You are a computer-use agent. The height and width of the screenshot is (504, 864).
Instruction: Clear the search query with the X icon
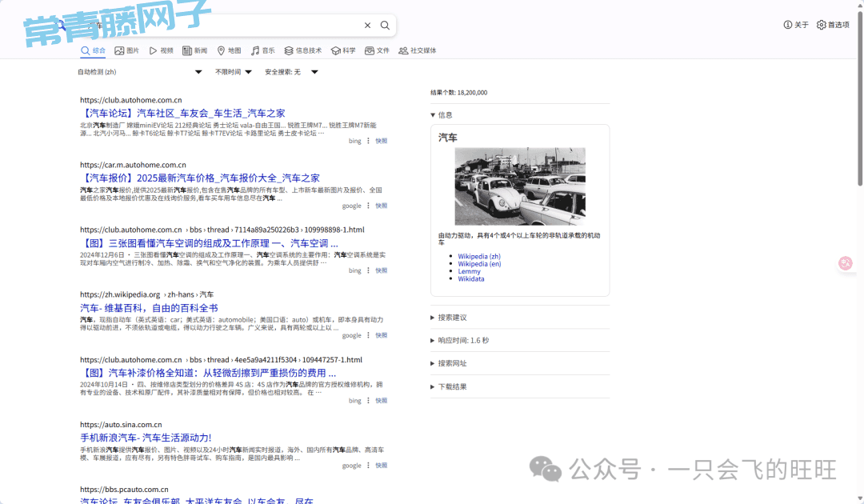pyautogui.click(x=367, y=26)
